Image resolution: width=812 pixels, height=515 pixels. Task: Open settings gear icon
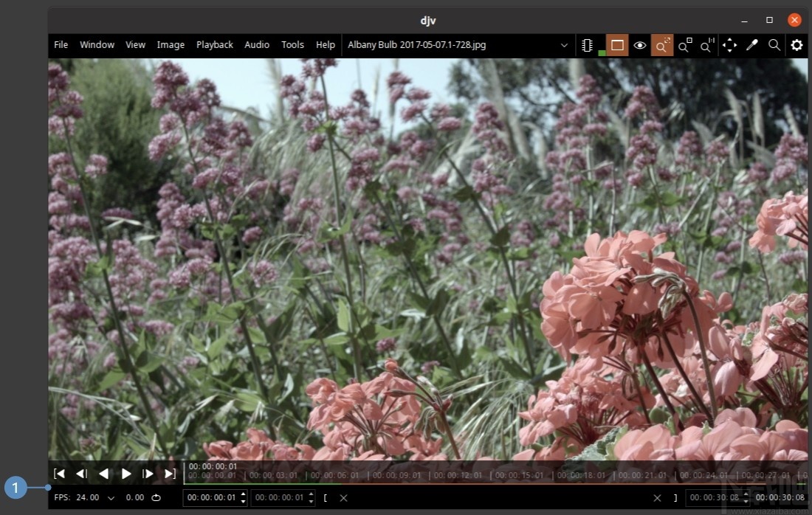coord(797,46)
